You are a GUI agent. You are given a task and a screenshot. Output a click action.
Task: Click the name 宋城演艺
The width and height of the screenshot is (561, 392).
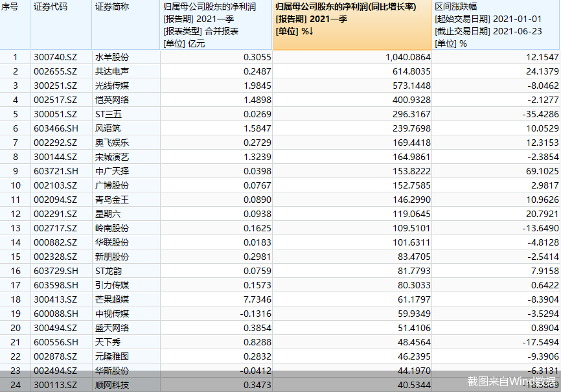click(112, 157)
